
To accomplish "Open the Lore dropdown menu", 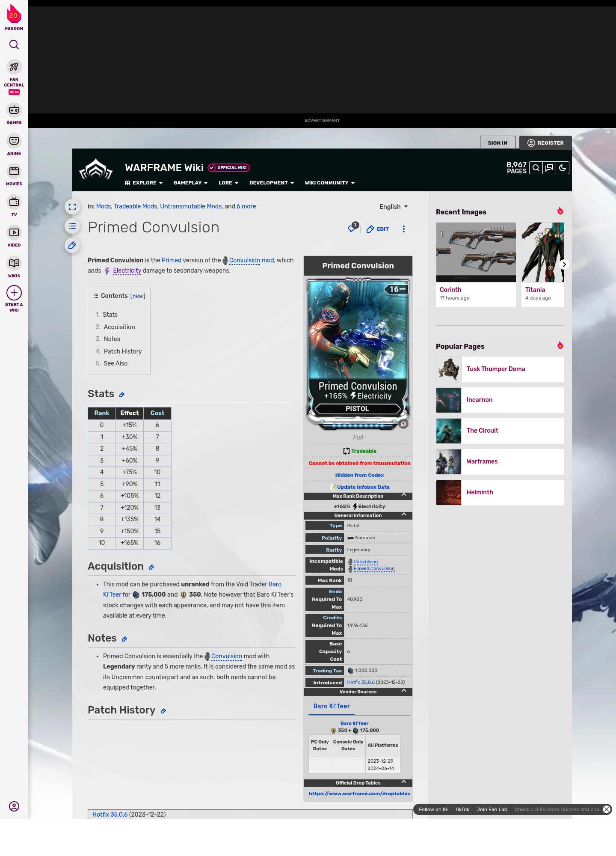I will (x=228, y=183).
